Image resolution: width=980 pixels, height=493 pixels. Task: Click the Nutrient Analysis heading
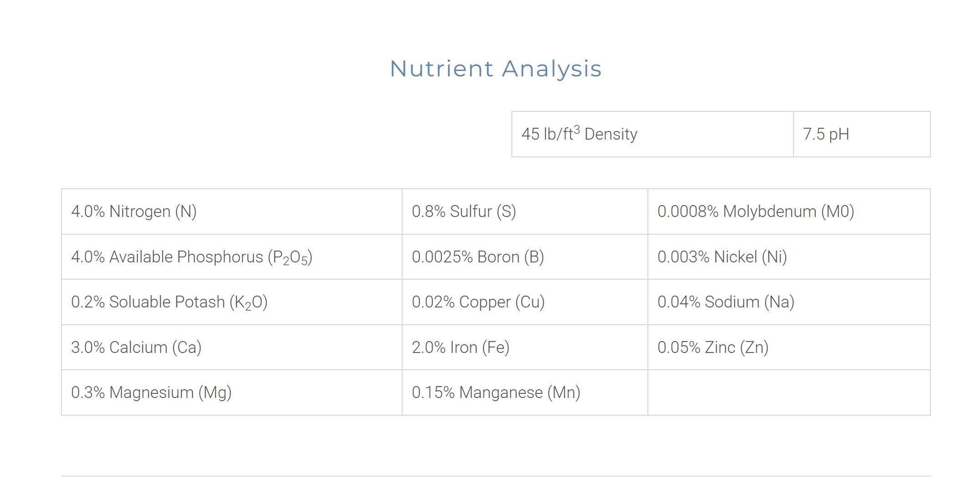(496, 69)
